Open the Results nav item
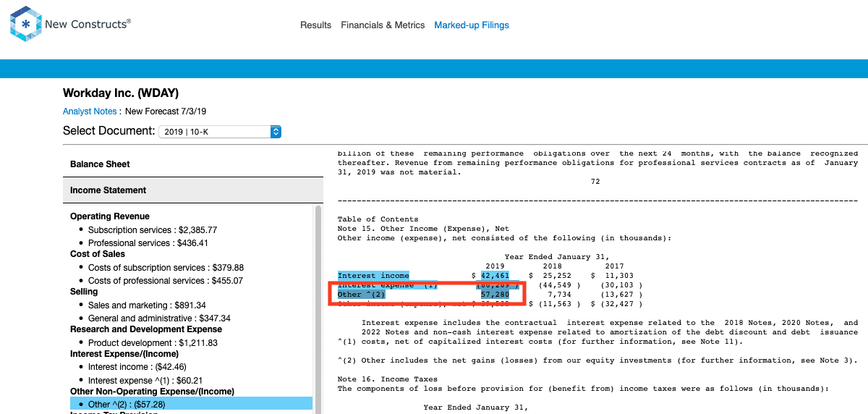The image size is (868, 414). pos(315,25)
